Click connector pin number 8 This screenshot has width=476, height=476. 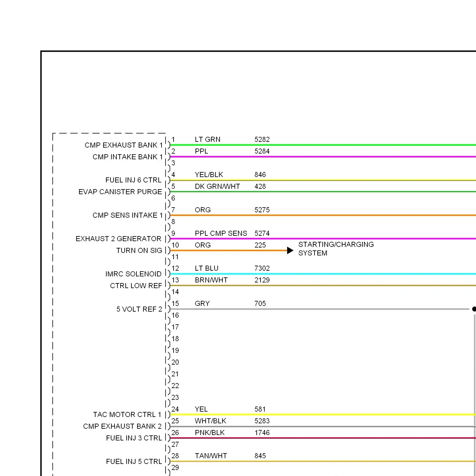pos(173,221)
